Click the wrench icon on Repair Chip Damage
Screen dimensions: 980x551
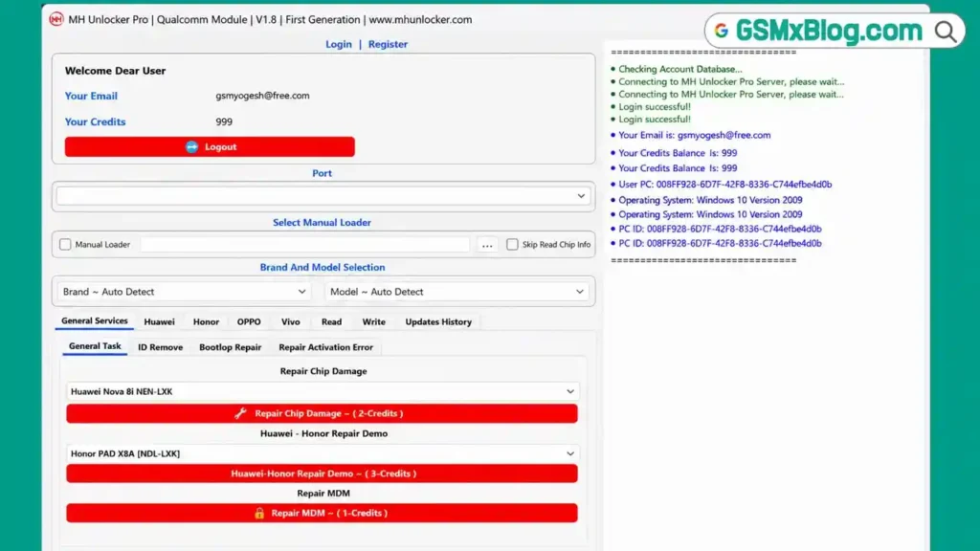pyautogui.click(x=240, y=413)
